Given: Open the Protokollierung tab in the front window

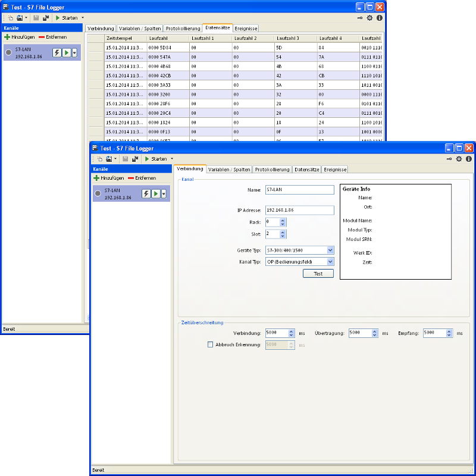Looking at the screenshot, I should (272, 170).
